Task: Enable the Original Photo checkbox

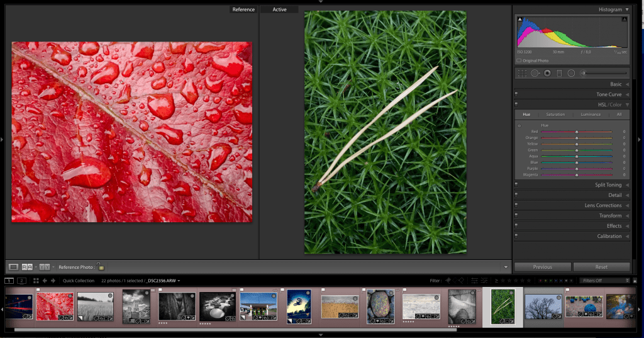Action: click(519, 60)
